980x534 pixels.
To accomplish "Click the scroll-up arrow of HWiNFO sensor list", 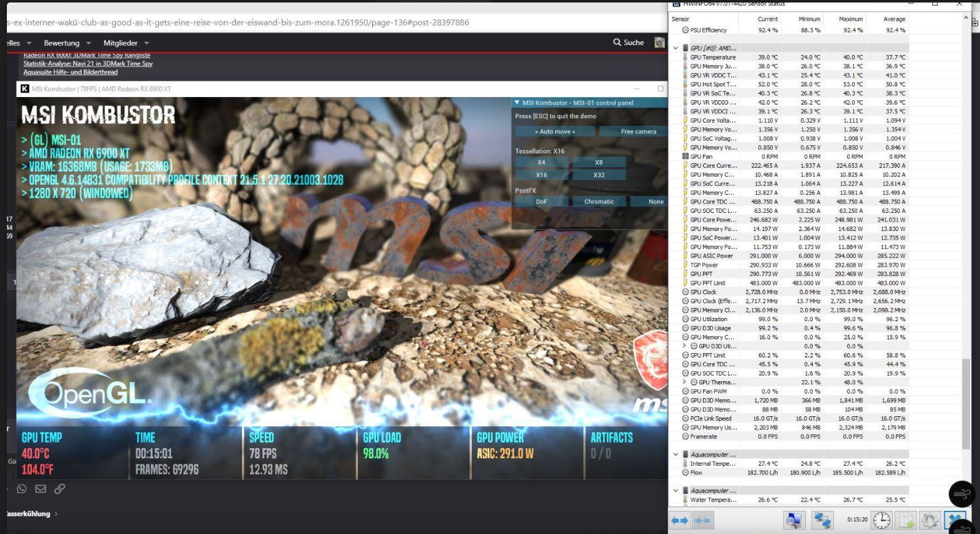I will coord(966,19).
